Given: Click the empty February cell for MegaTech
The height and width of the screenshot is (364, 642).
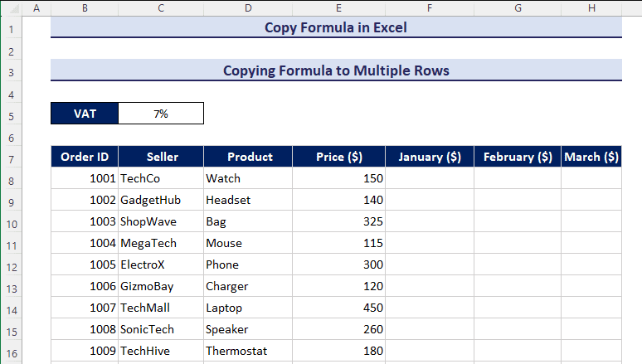Looking at the screenshot, I should click(518, 244).
